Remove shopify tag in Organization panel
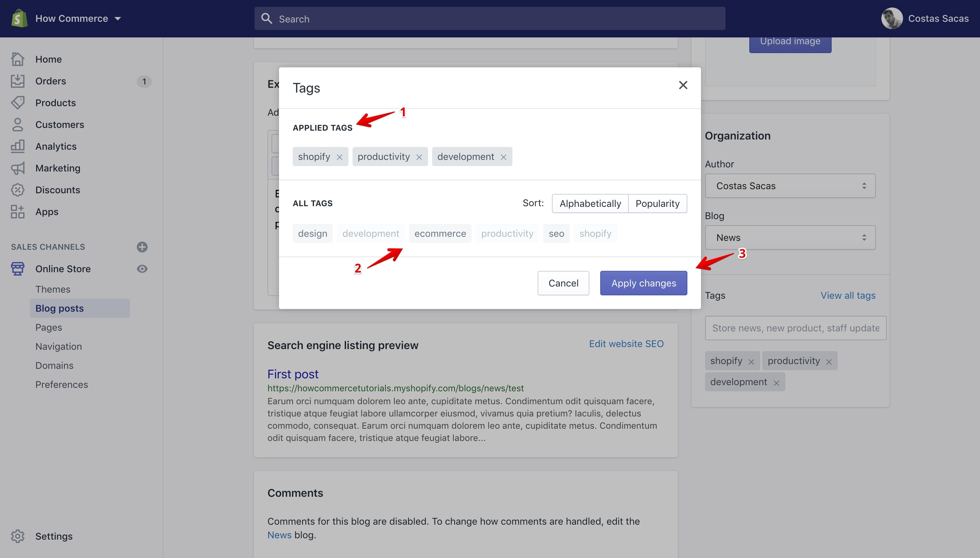980x558 pixels. pyautogui.click(x=751, y=362)
